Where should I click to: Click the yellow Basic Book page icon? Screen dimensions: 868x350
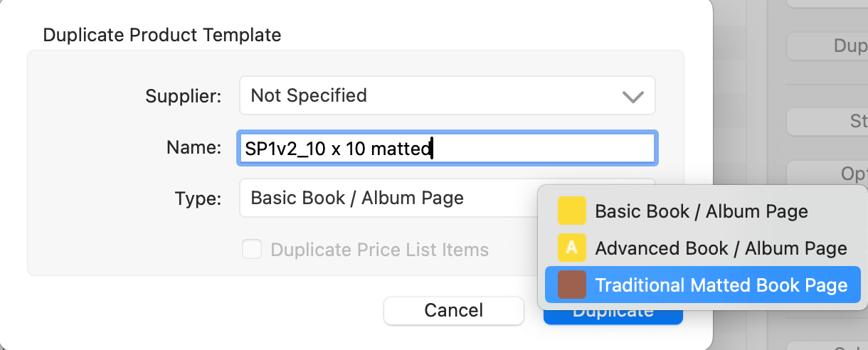click(x=572, y=211)
